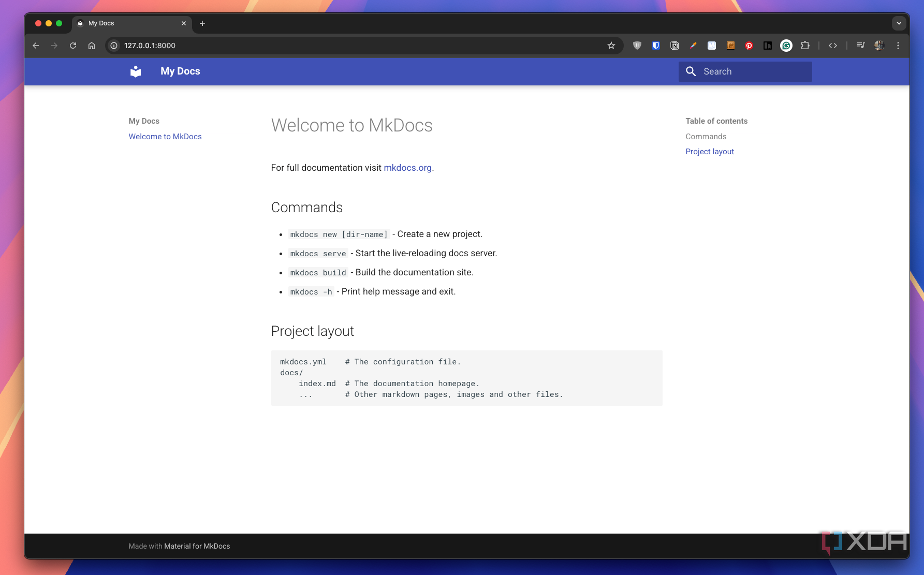Bookmark this page with the star icon
The width and height of the screenshot is (924, 575).
pyautogui.click(x=611, y=46)
